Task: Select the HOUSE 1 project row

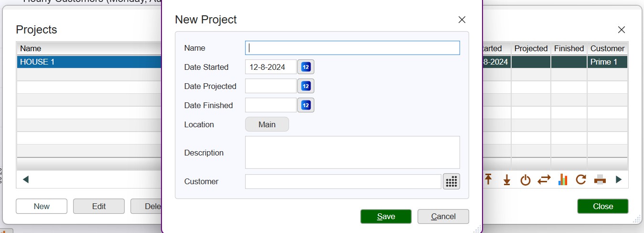Action: (x=89, y=62)
